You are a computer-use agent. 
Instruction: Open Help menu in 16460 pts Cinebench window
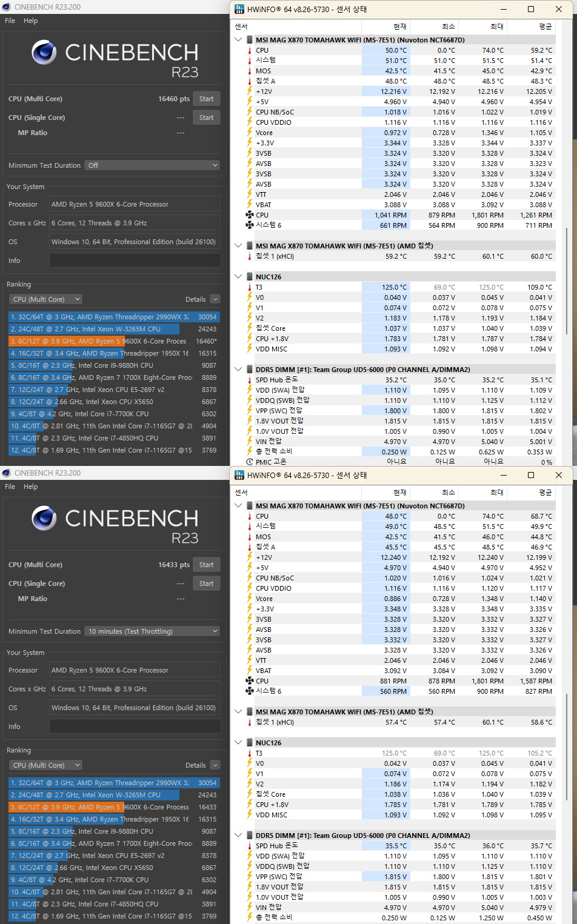[30, 21]
